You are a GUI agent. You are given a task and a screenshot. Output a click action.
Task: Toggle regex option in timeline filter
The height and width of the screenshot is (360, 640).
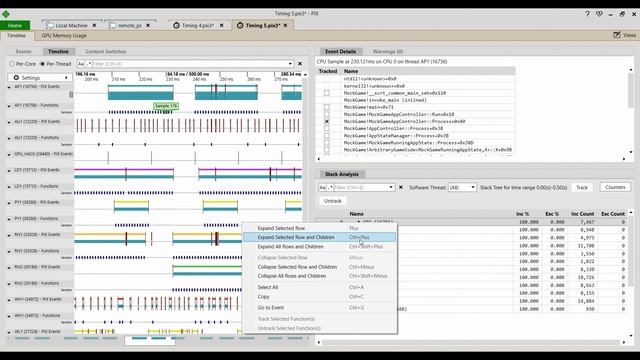(88, 64)
